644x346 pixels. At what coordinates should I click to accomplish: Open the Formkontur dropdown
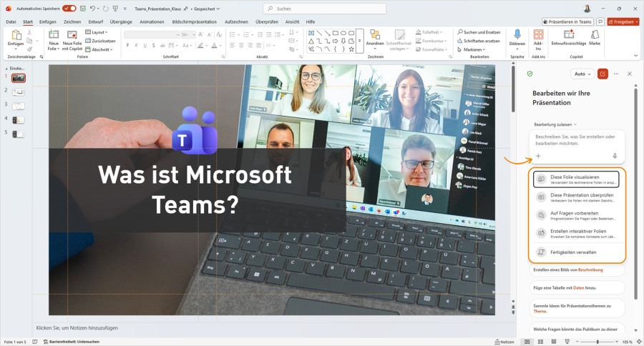click(431, 41)
